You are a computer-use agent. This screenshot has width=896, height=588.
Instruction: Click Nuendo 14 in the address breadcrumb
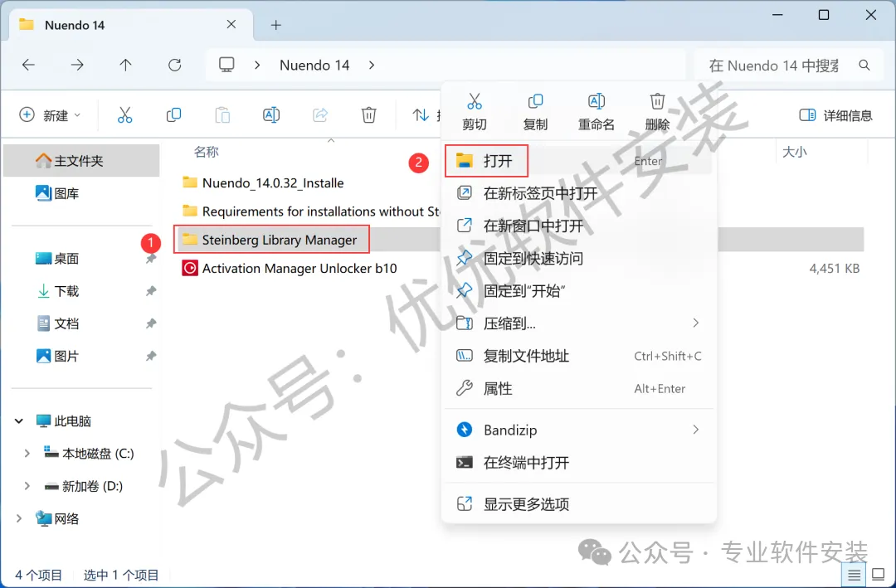(x=314, y=66)
